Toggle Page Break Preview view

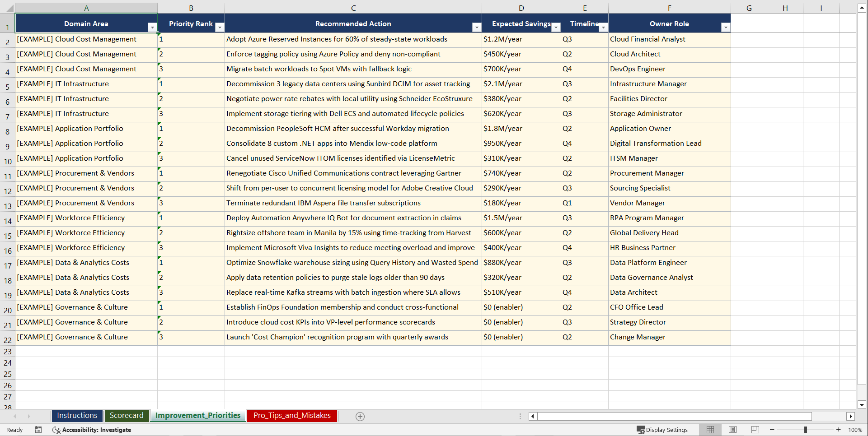pos(755,430)
